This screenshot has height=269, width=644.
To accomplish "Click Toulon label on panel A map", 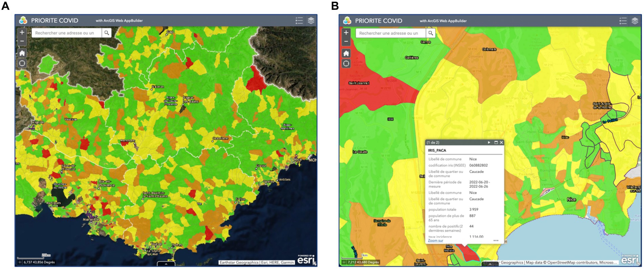I will click(x=156, y=244).
